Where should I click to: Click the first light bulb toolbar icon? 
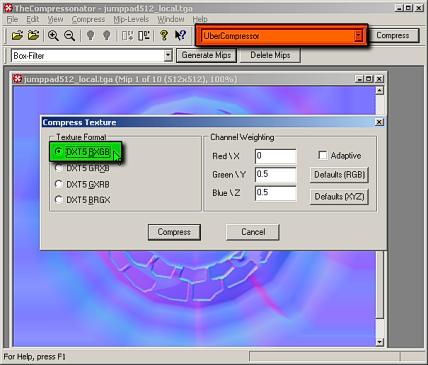[x=90, y=35]
